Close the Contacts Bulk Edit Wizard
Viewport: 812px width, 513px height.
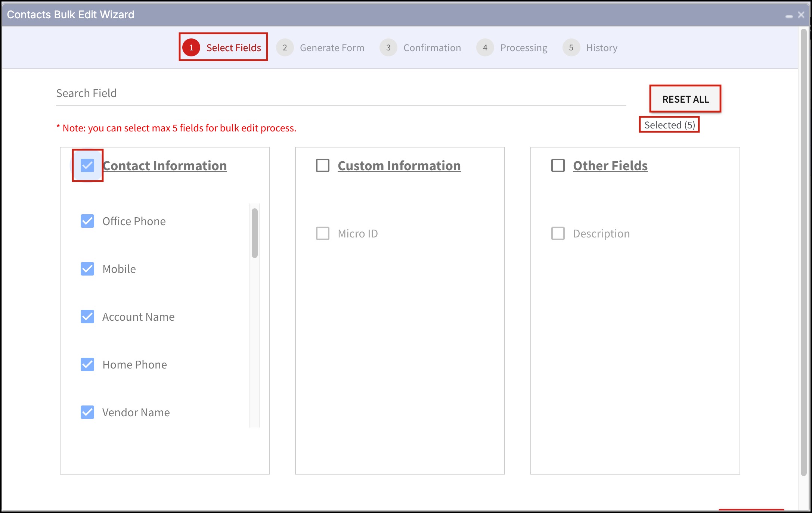[x=801, y=15]
